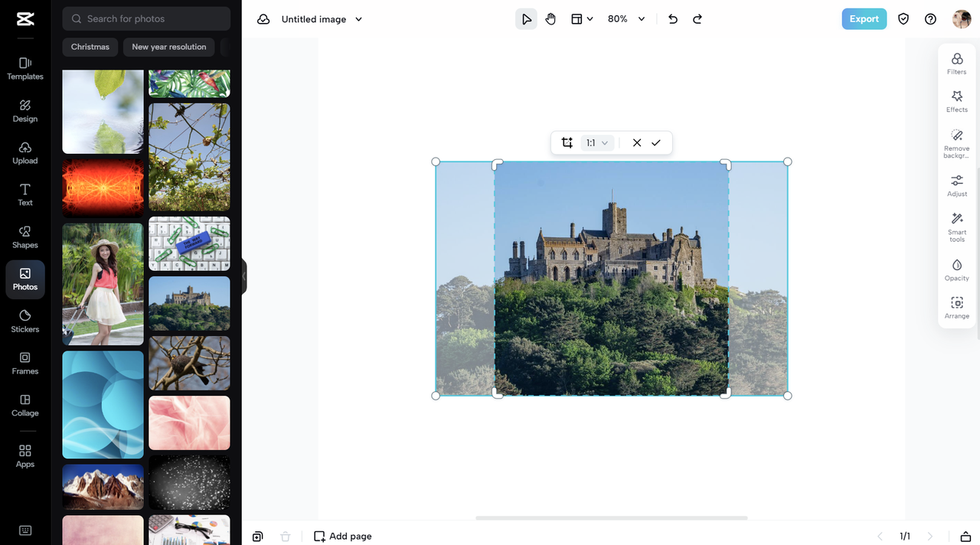This screenshot has height=545, width=980.
Task: Click the bottom-right image resize handle
Action: [x=788, y=396]
